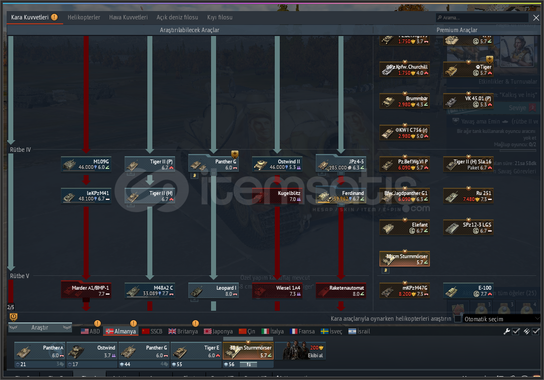This screenshot has width=544, height=380.
Task: Expand the Tiger II (H) vehicle group
Action: pyautogui.click(x=150, y=196)
